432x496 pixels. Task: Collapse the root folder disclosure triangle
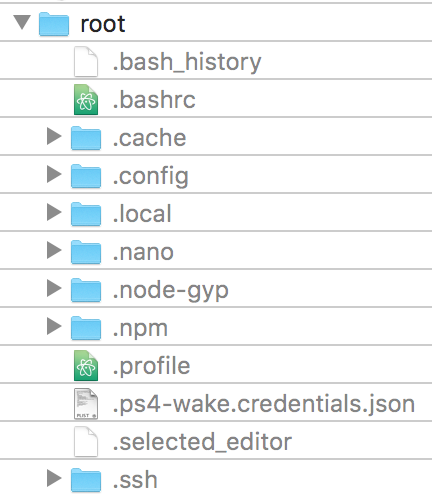22,22
